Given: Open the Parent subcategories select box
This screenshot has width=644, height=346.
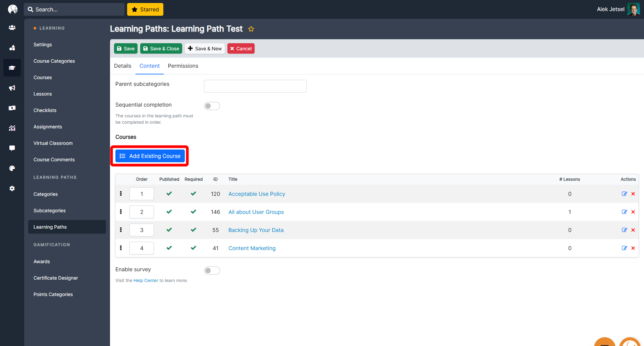Looking at the screenshot, I should [x=255, y=86].
